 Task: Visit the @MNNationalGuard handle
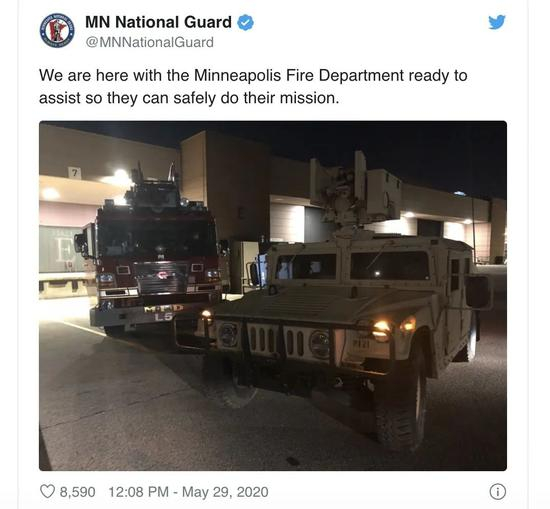(x=149, y=42)
